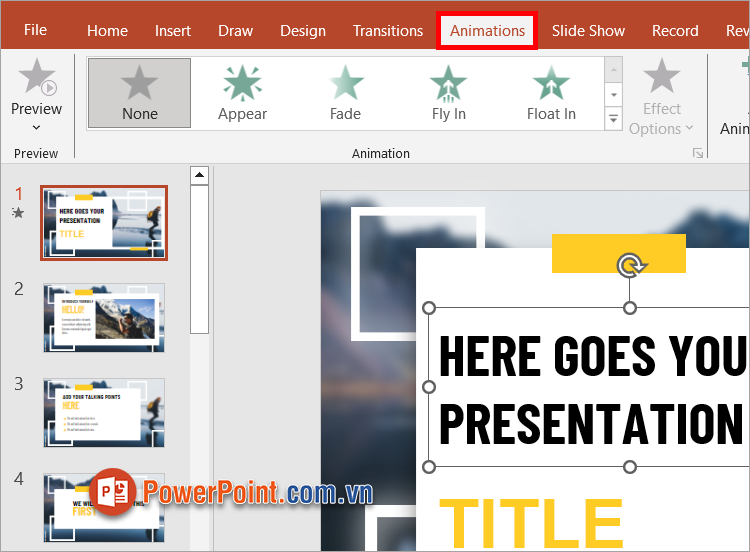This screenshot has height=552, width=750.
Task: Open the File menu
Action: tap(35, 30)
